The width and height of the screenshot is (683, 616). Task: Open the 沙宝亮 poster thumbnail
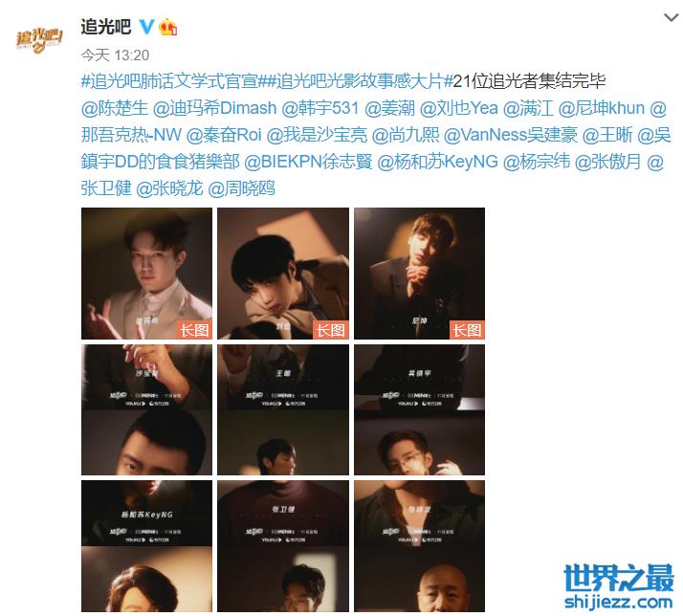[x=146, y=410]
